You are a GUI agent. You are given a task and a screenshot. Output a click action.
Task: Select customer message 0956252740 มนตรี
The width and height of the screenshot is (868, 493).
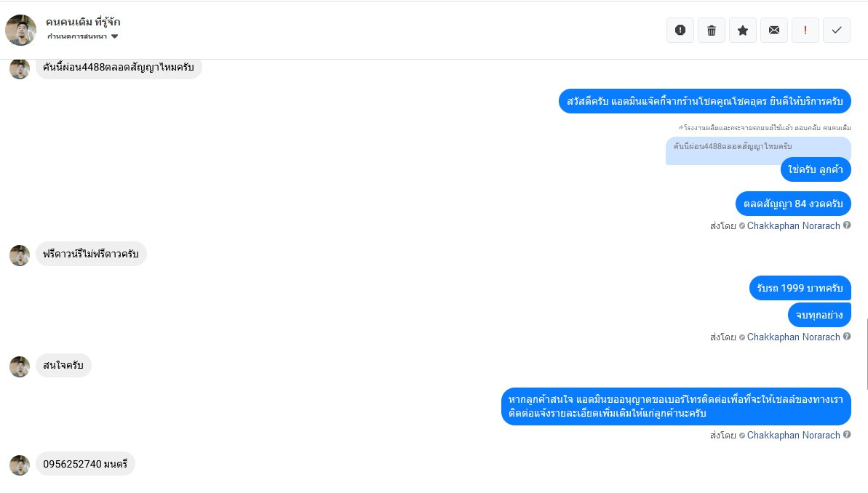85,464
